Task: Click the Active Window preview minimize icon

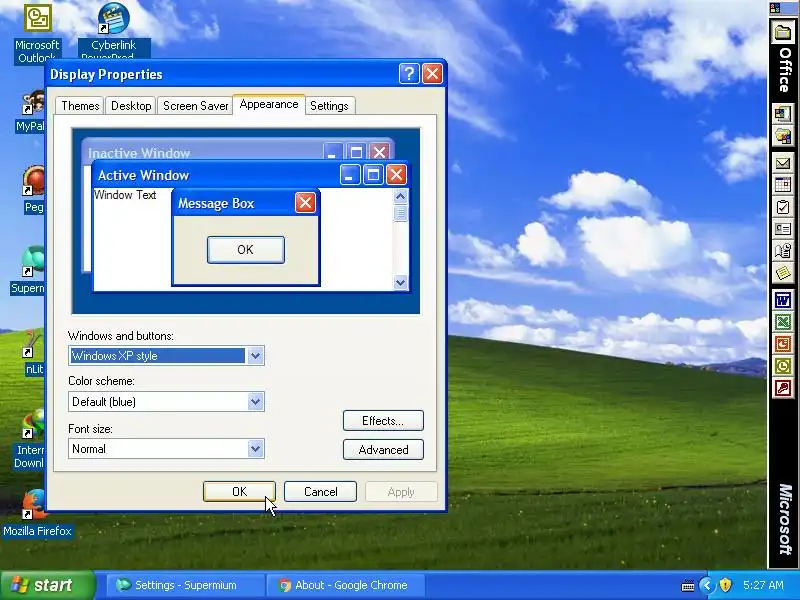Action: click(350, 175)
